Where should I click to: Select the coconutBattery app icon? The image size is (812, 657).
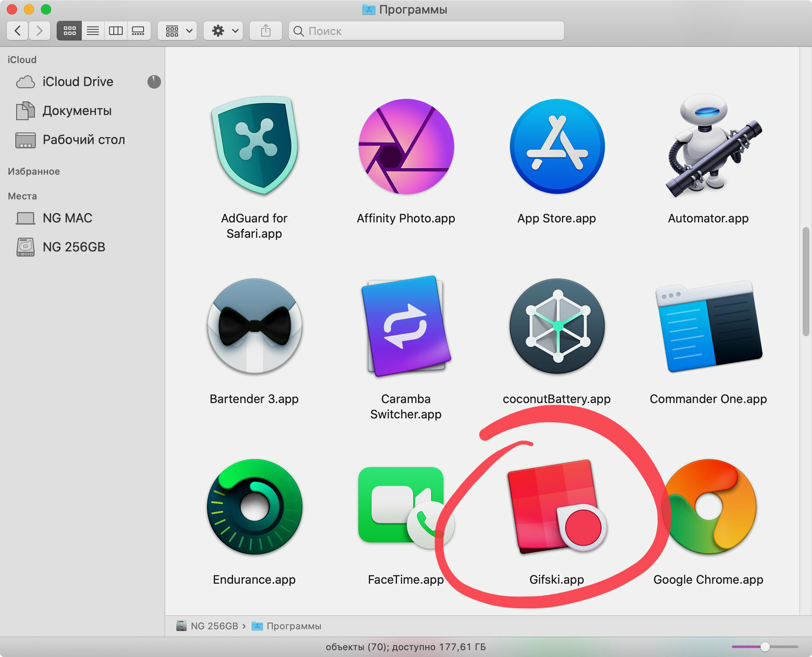pyautogui.click(x=557, y=326)
